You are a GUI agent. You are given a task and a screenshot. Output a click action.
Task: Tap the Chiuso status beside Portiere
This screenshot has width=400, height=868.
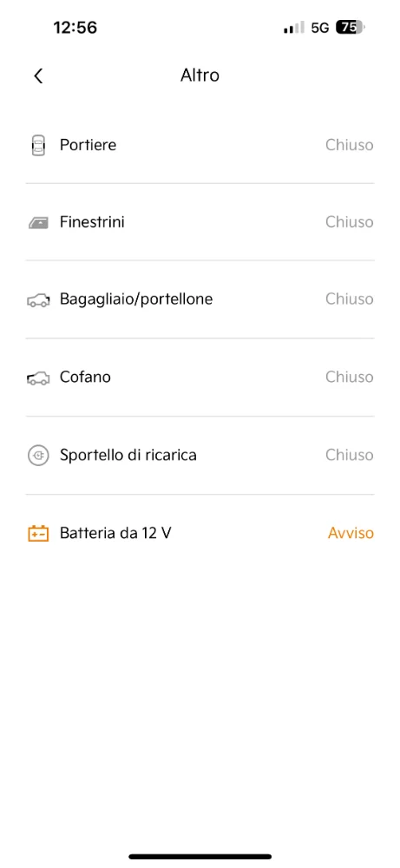coord(349,145)
